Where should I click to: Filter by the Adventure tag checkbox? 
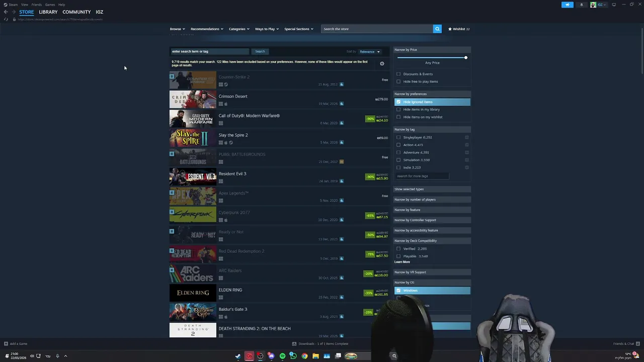click(398, 152)
